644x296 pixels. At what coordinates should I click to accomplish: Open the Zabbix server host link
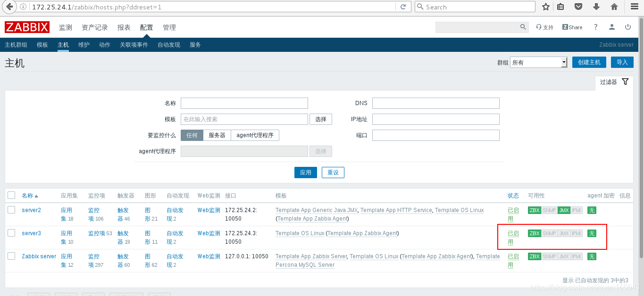39,256
